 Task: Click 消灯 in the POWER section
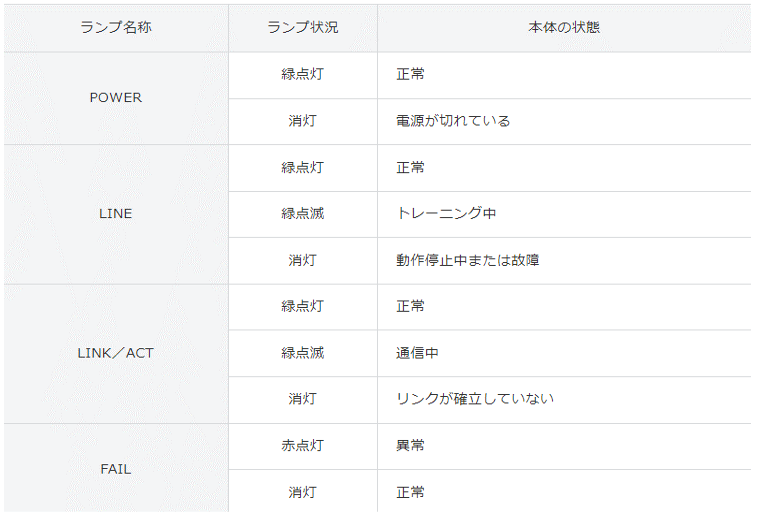[x=303, y=121]
